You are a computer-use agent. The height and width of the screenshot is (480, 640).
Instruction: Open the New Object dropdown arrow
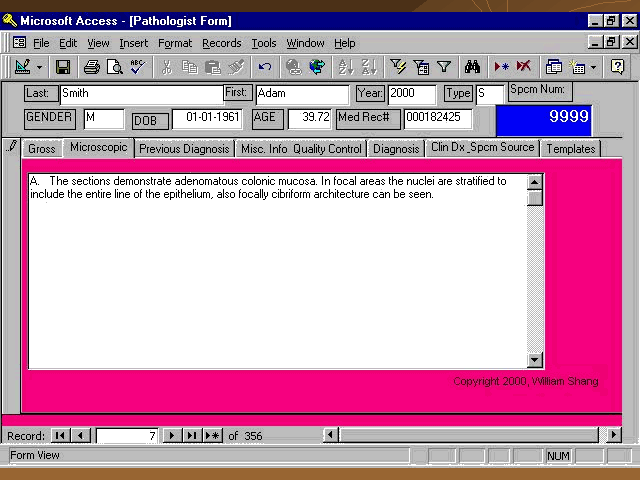[x=593, y=67]
